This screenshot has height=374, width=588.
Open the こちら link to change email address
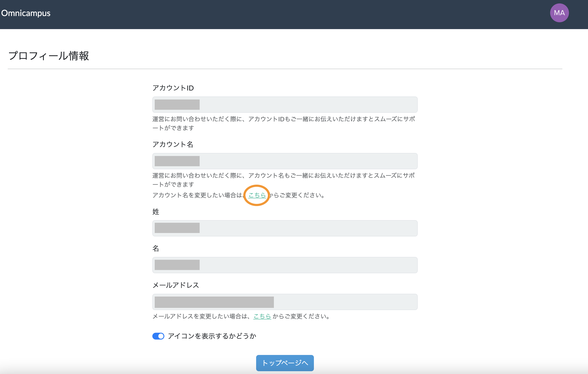coord(262,316)
